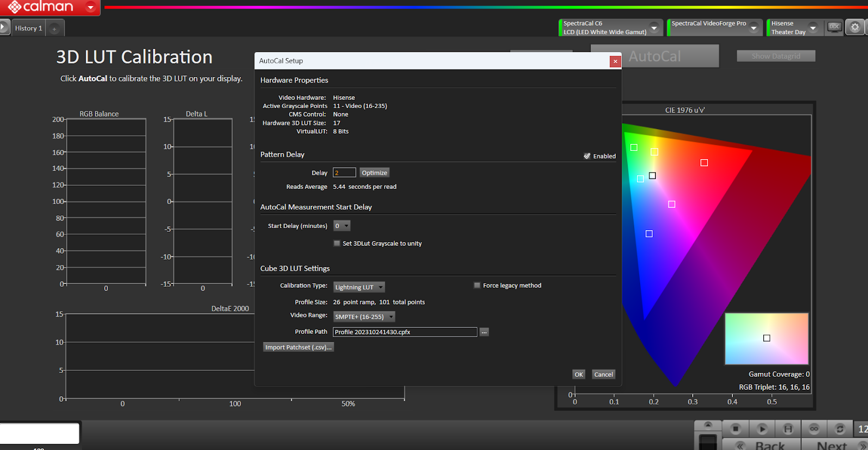Click 'Gamut Coverage: 0' text

coord(779,374)
